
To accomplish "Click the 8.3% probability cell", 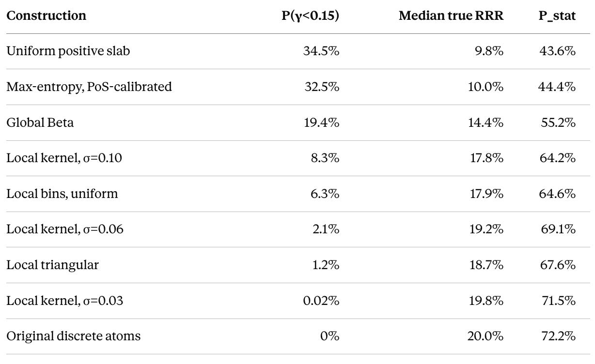I will click(325, 158).
